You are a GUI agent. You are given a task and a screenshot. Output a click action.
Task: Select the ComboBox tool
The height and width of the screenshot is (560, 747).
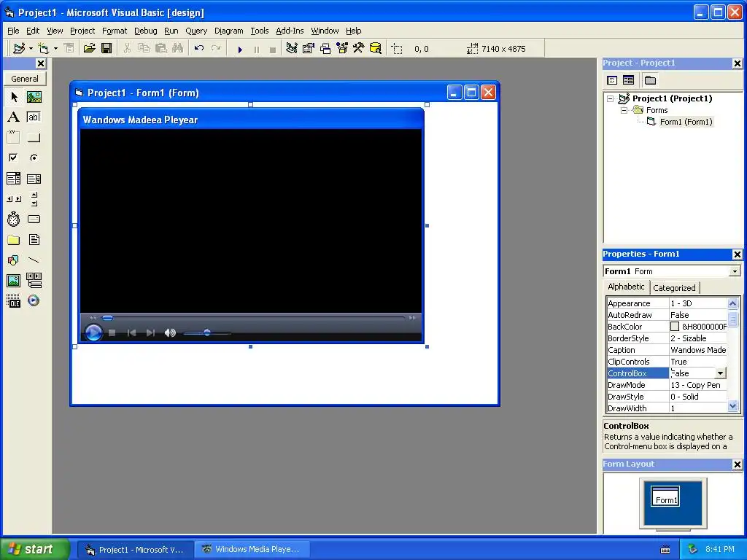pyautogui.click(x=14, y=179)
